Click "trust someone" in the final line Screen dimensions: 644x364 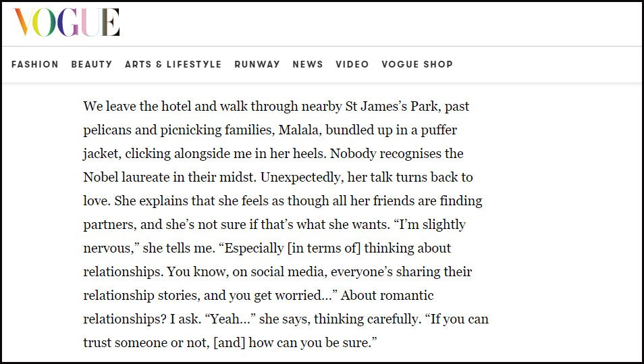[126, 343]
